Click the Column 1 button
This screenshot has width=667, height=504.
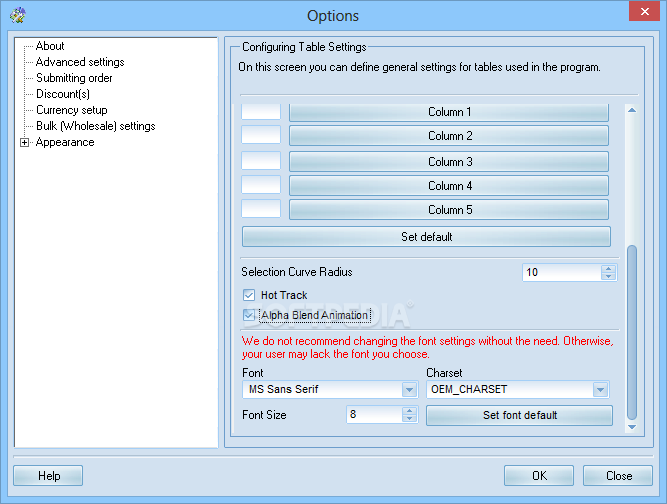click(449, 112)
